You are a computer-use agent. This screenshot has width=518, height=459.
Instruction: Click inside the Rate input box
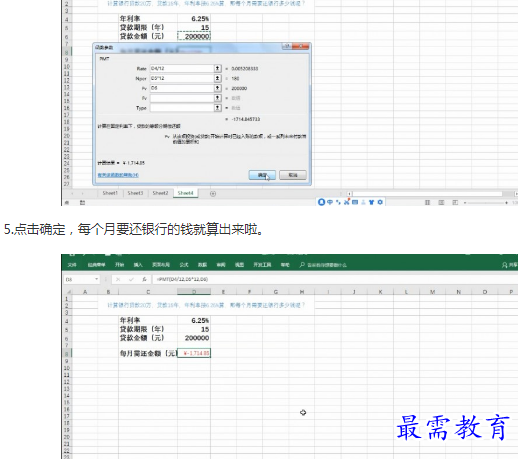coord(182,68)
